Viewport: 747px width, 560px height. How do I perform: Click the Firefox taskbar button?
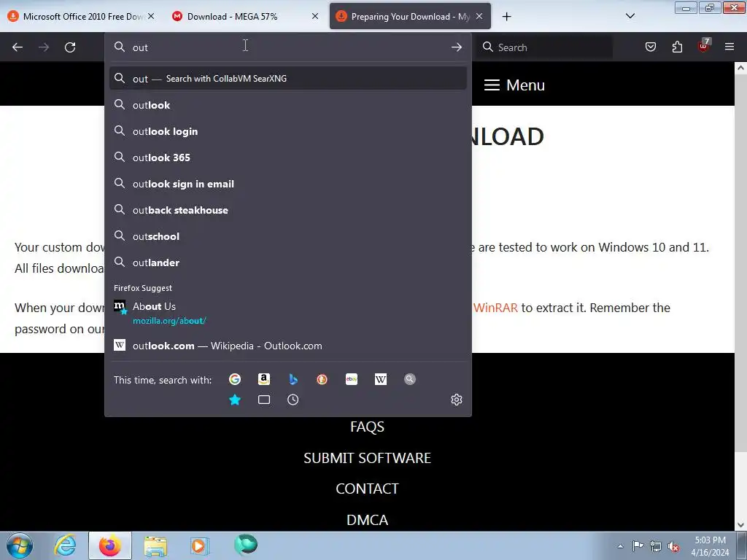tap(110, 545)
